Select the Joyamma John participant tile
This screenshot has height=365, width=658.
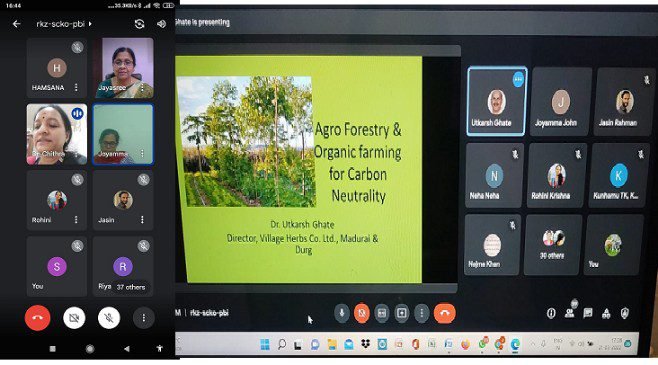coord(561,101)
